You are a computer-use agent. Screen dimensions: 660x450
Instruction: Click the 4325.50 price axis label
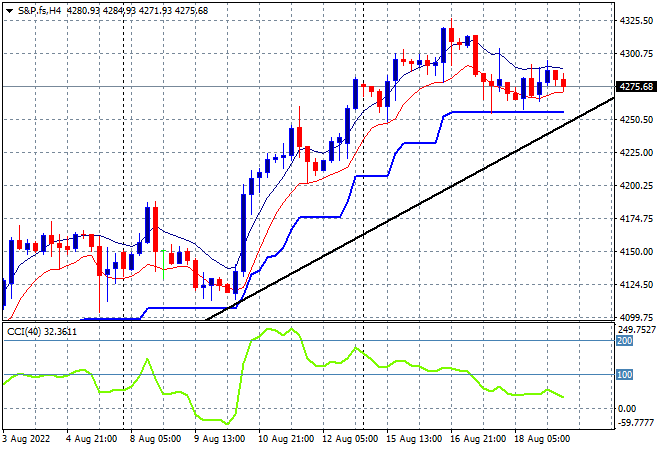(636, 21)
